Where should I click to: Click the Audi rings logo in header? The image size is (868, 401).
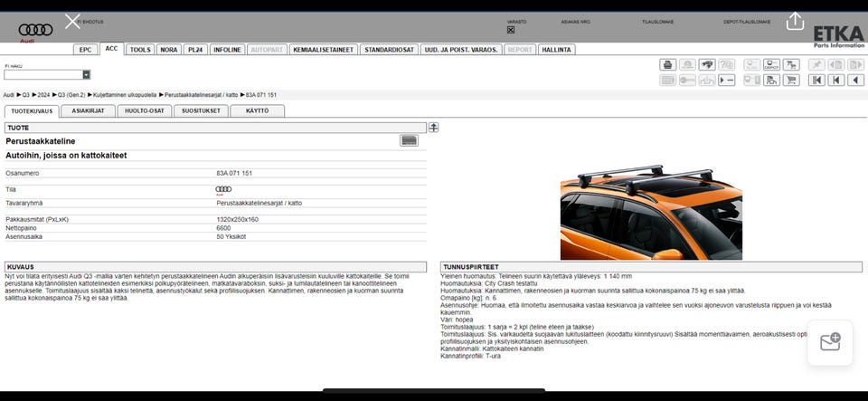[x=35, y=32]
